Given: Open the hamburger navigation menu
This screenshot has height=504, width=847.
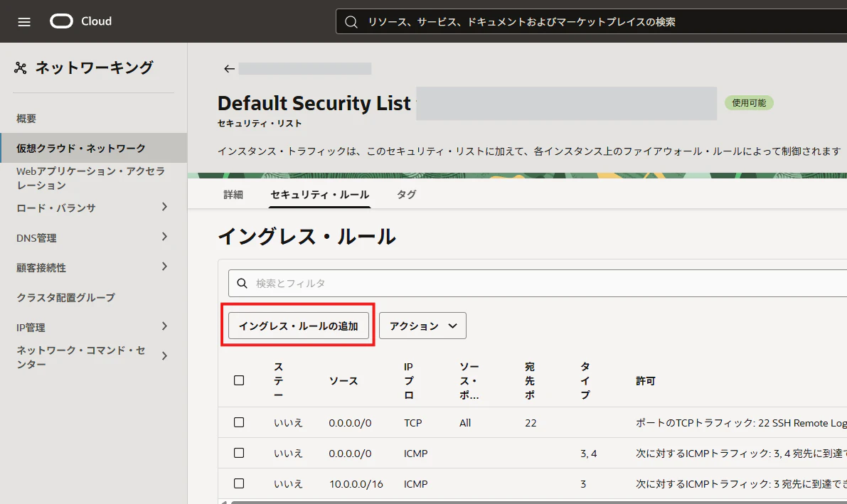Looking at the screenshot, I should pyautogui.click(x=24, y=21).
